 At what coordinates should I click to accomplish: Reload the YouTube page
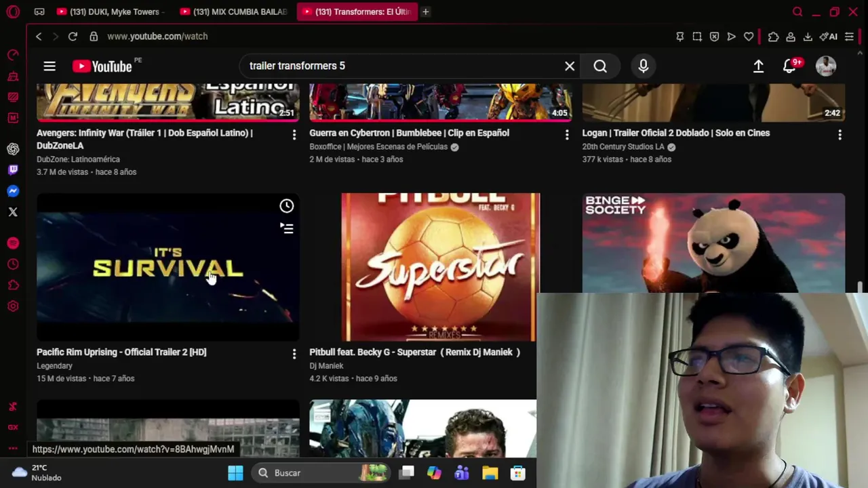pyautogui.click(x=73, y=37)
